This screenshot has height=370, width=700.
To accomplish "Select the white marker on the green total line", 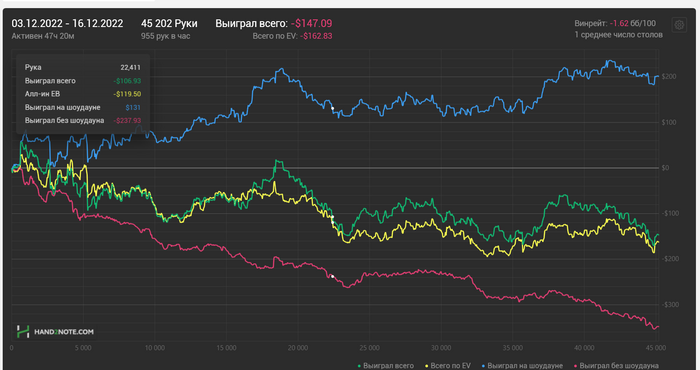I will (x=333, y=217).
